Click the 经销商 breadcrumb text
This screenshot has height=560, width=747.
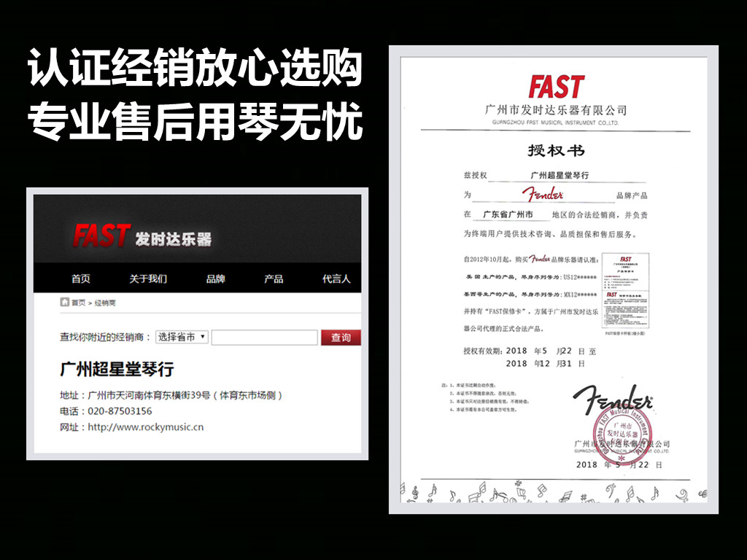click(105, 303)
